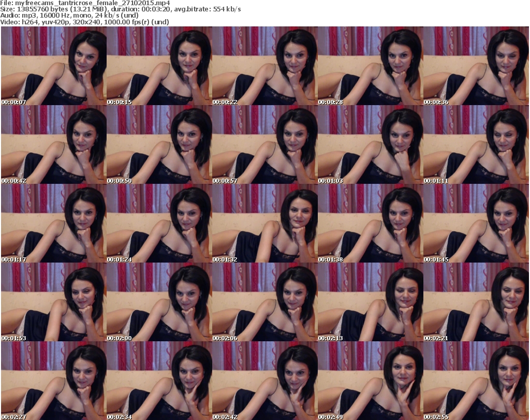Pick the frame at 00:01:38
Image resolution: width=530 pixels, height=420 pixels.
coord(370,223)
